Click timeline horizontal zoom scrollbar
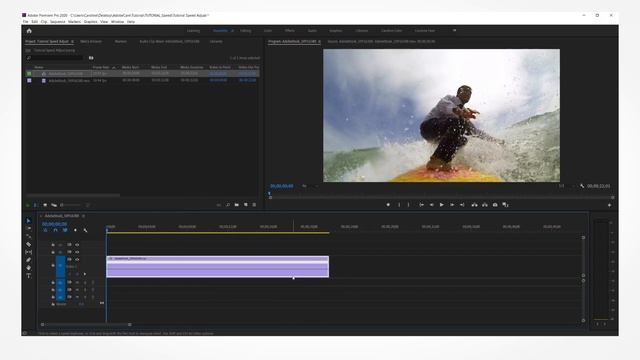The height and width of the screenshot is (360, 640). 86,325
